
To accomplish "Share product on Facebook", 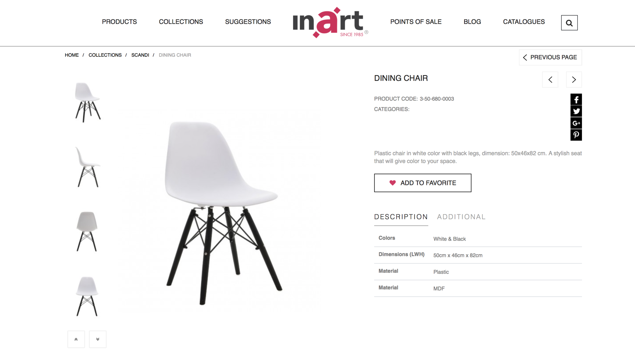I will tap(576, 99).
